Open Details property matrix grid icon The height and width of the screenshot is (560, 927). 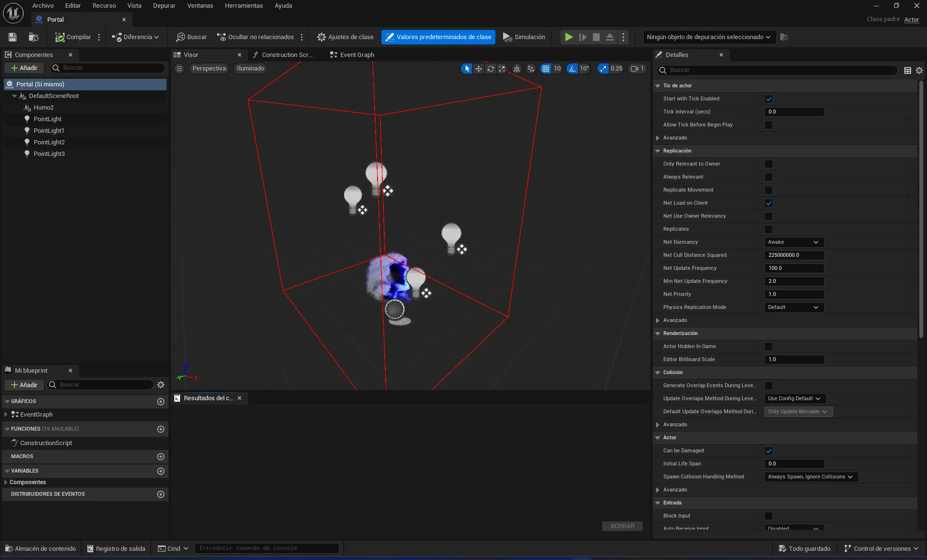908,70
